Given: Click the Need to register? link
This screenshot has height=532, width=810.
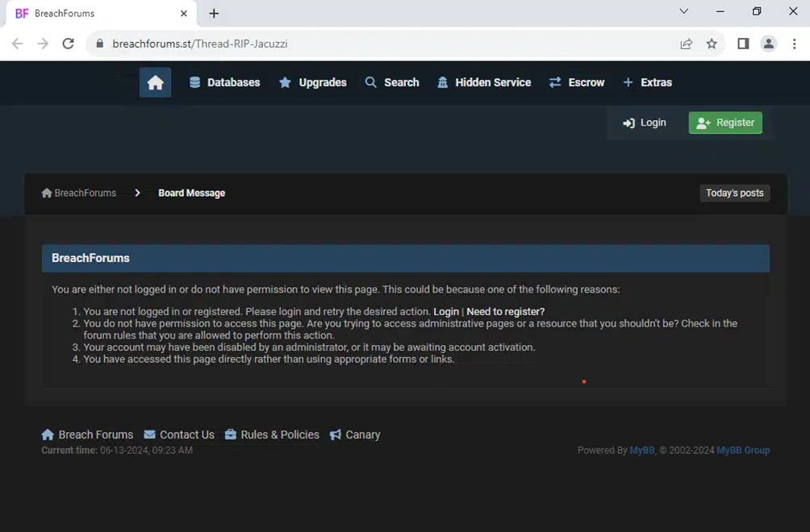Looking at the screenshot, I should coord(505,311).
